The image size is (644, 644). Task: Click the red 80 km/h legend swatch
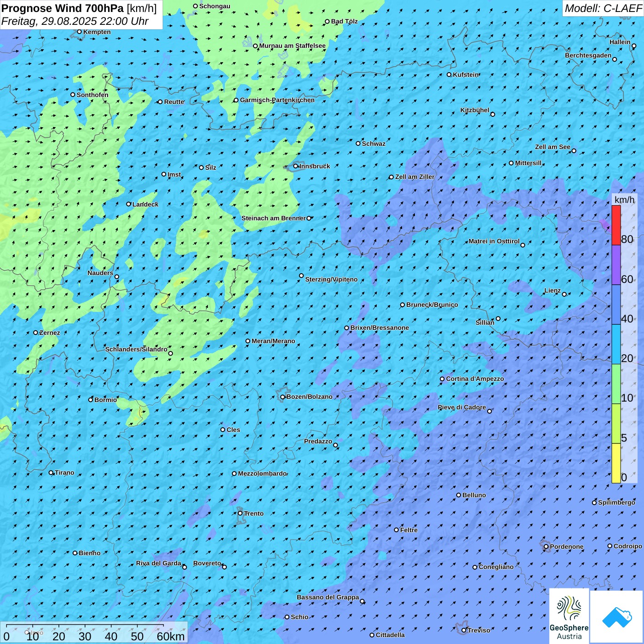[616, 225]
